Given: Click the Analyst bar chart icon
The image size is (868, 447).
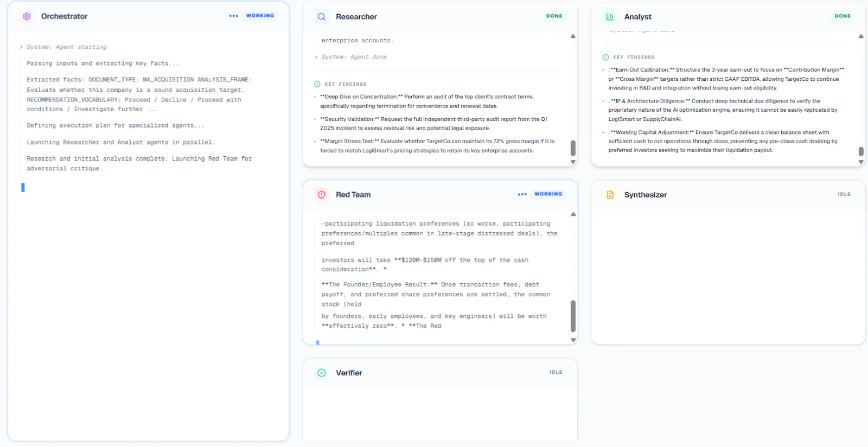Looking at the screenshot, I should click(x=610, y=17).
